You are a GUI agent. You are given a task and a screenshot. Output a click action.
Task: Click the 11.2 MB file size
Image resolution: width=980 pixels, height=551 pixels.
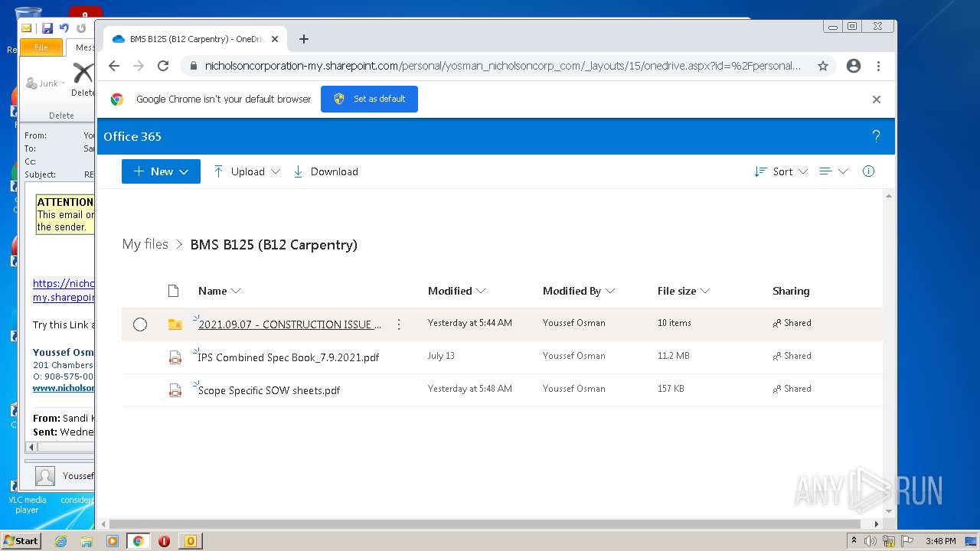[x=673, y=356]
